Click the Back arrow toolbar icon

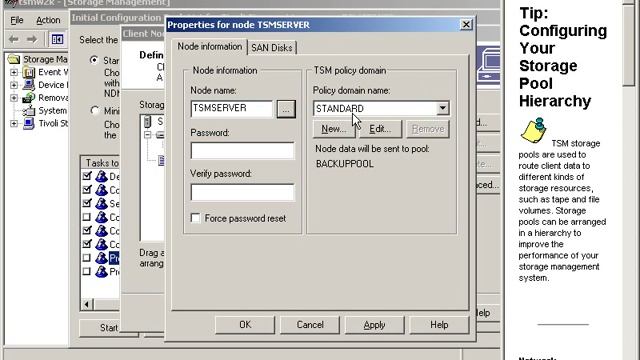click(14, 39)
